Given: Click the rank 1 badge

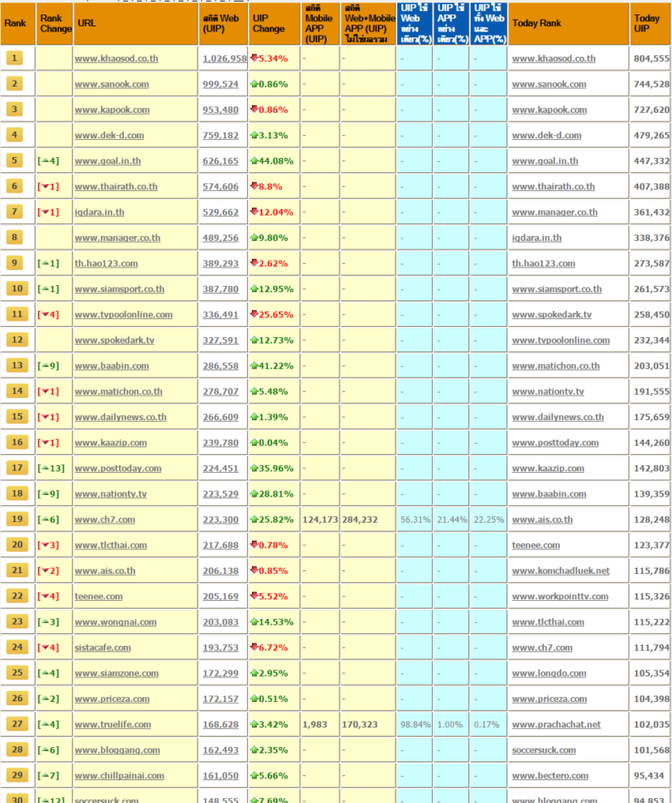Looking at the screenshot, I should pyautogui.click(x=14, y=59).
